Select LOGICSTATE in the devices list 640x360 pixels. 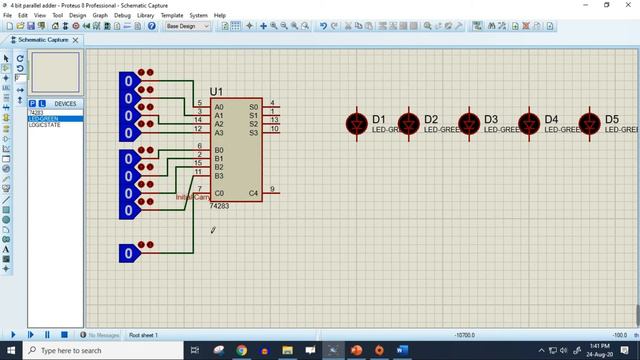pos(55,125)
